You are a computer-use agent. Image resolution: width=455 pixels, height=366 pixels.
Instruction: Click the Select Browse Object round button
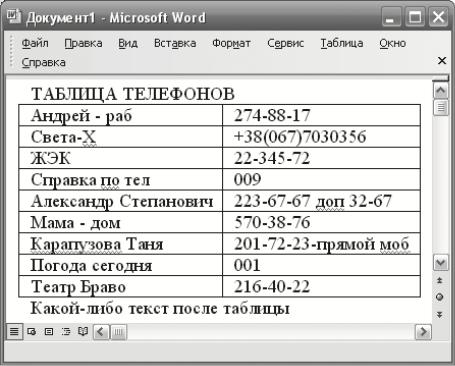[440, 297]
